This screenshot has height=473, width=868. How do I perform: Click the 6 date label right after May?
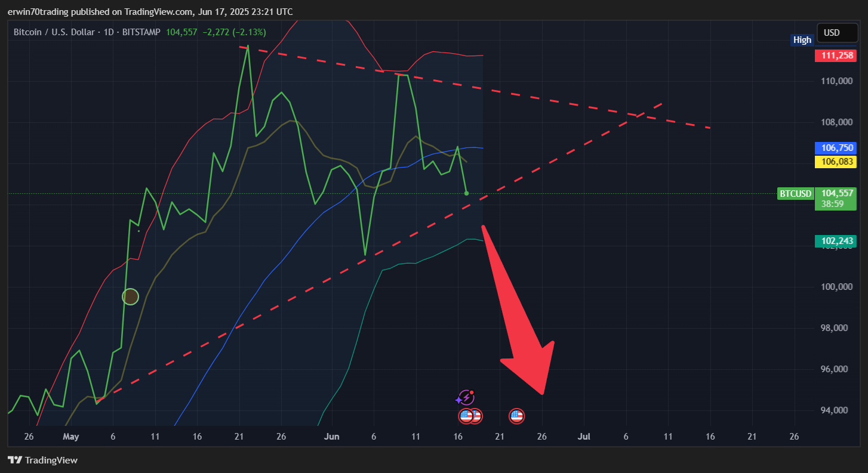click(x=113, y=437)
